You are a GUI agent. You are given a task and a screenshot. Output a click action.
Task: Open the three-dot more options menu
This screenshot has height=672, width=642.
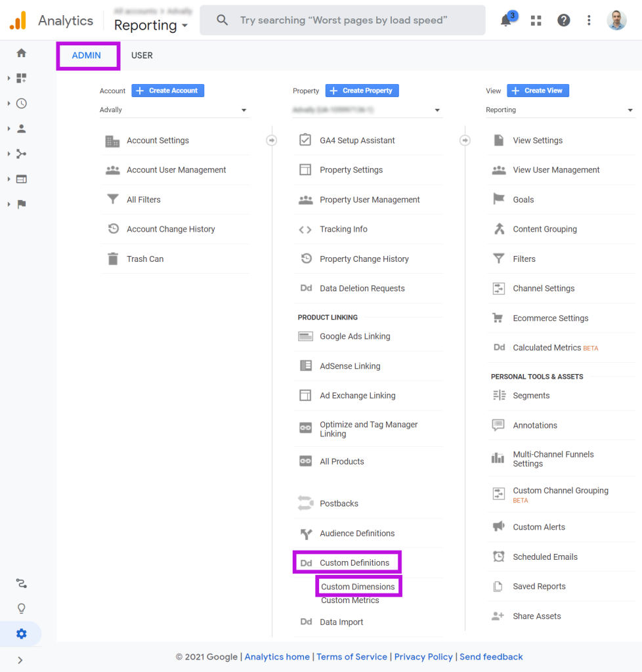(x=589, y=20)
